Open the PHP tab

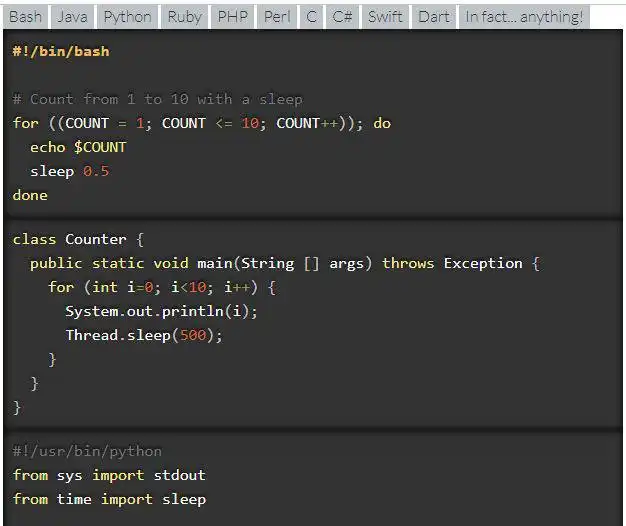(233, 17)
